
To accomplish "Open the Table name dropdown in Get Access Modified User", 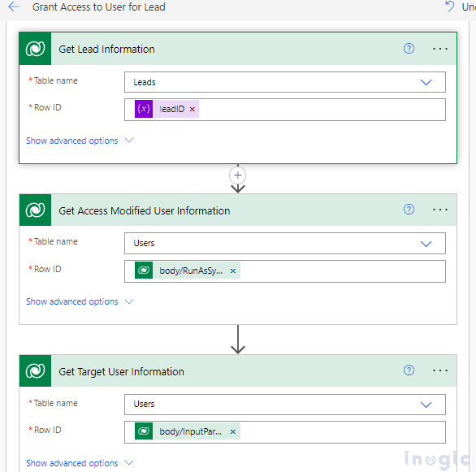I will coord(285,243).
